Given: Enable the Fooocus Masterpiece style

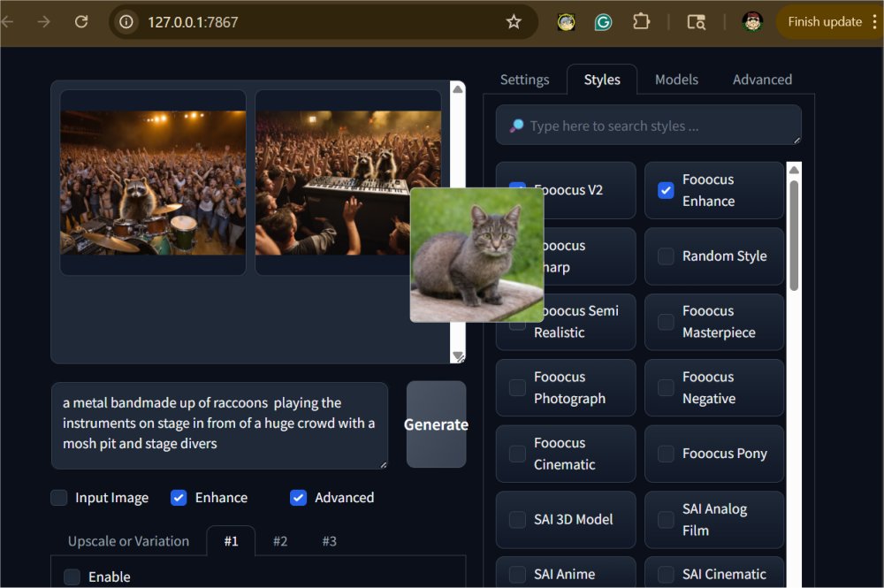Looking at the screenshot, I should [666, 322].
